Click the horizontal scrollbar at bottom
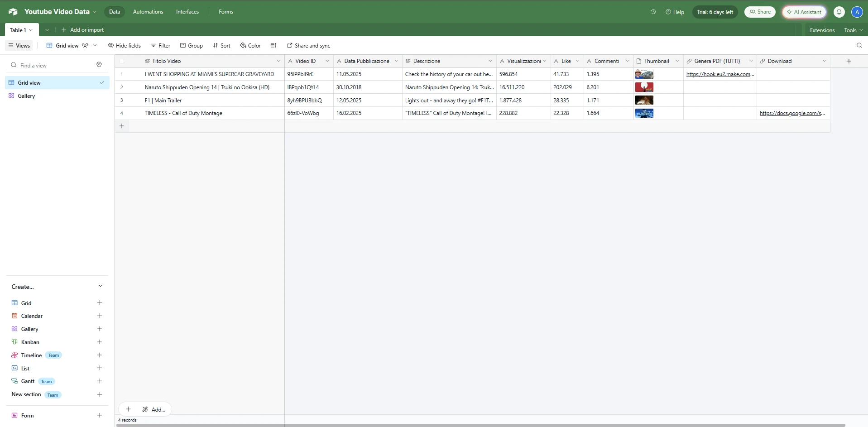 [x=481, y=425]
